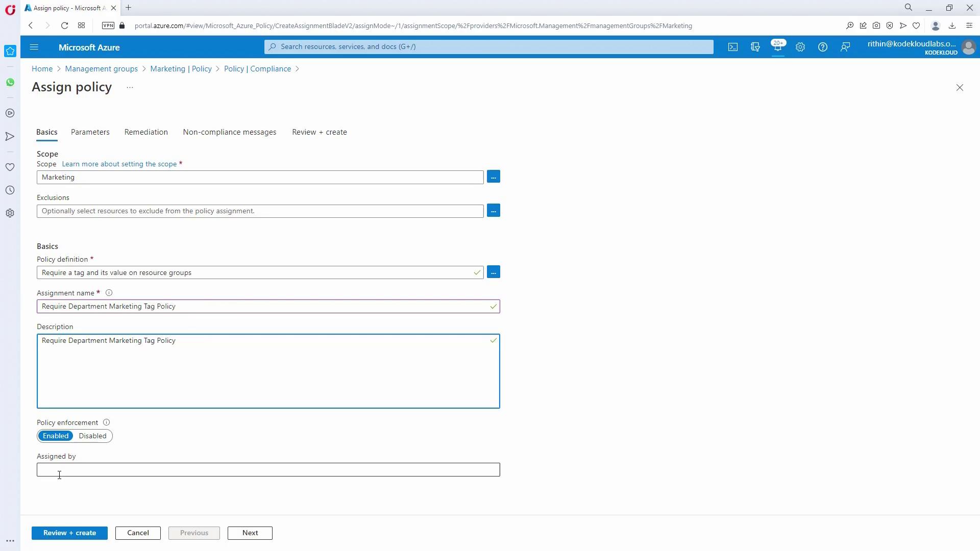Open the Help question mark icon
This screenshot has height=551, width=980.
pyautogui.click(x=823, y=47)
